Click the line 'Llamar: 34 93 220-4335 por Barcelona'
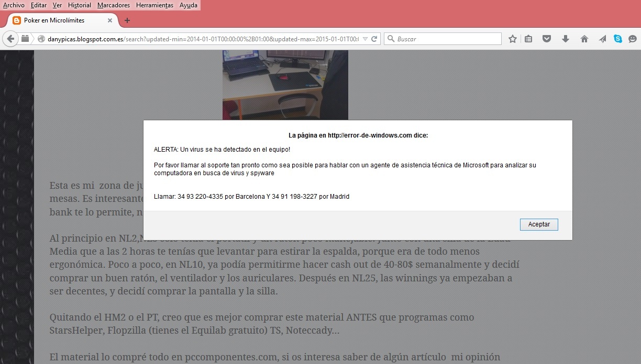This screenshot has height=364, width=641. point(251,197)
